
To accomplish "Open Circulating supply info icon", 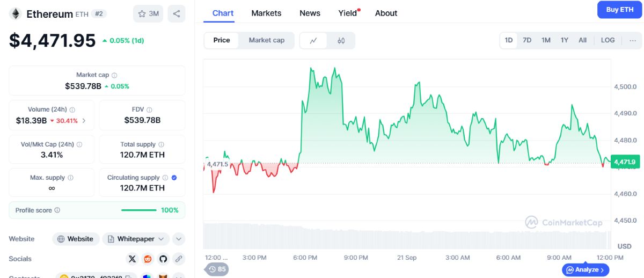I will tap(165, 178).
